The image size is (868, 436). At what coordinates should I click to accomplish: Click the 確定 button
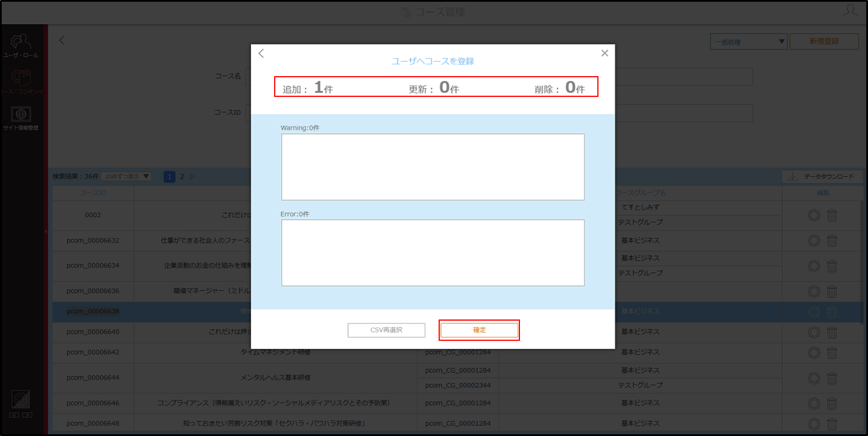tap(479, 330)
